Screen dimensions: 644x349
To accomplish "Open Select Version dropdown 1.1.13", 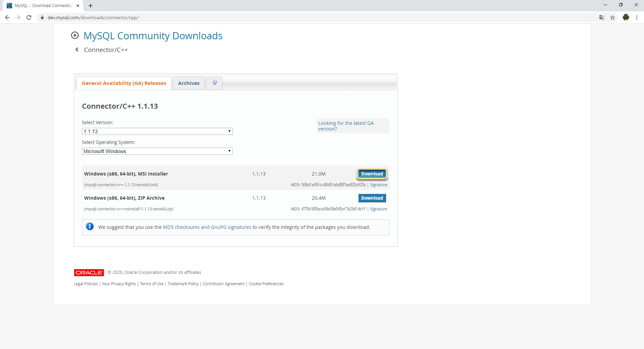I will [157, 132].
